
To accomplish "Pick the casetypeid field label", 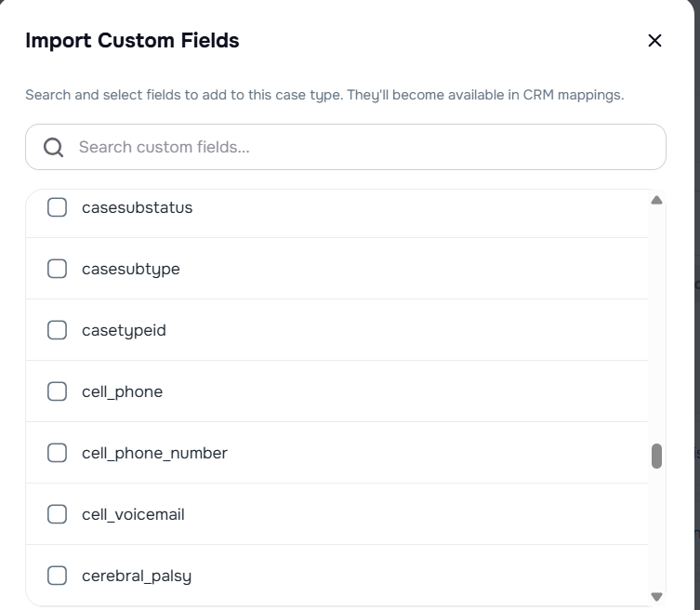I will 124,330.
